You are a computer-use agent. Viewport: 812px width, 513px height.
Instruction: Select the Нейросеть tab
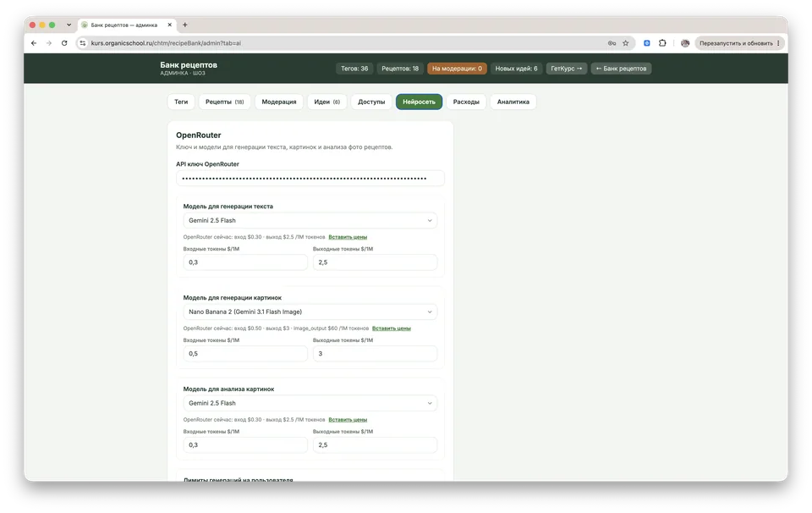click(419, 102)
